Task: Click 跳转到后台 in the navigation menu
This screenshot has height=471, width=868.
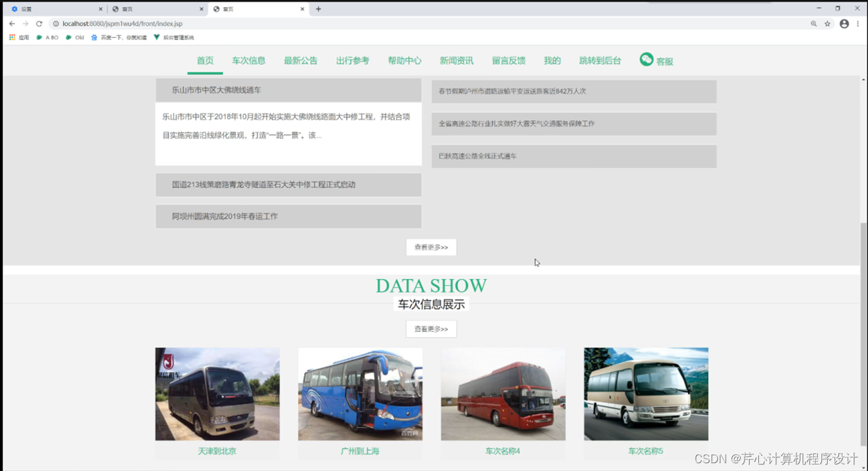Action: coord(599,61)
